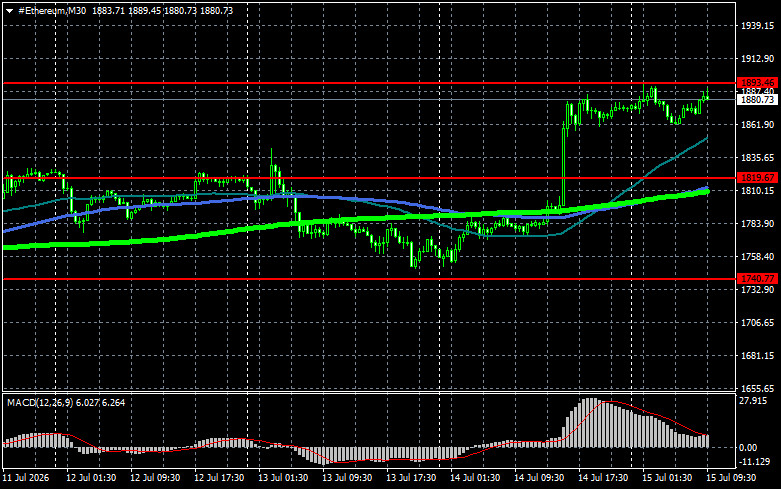Click the 1783.90 price scale label
The height and width of the screenshot is (489, 781).
pos(757,224)
